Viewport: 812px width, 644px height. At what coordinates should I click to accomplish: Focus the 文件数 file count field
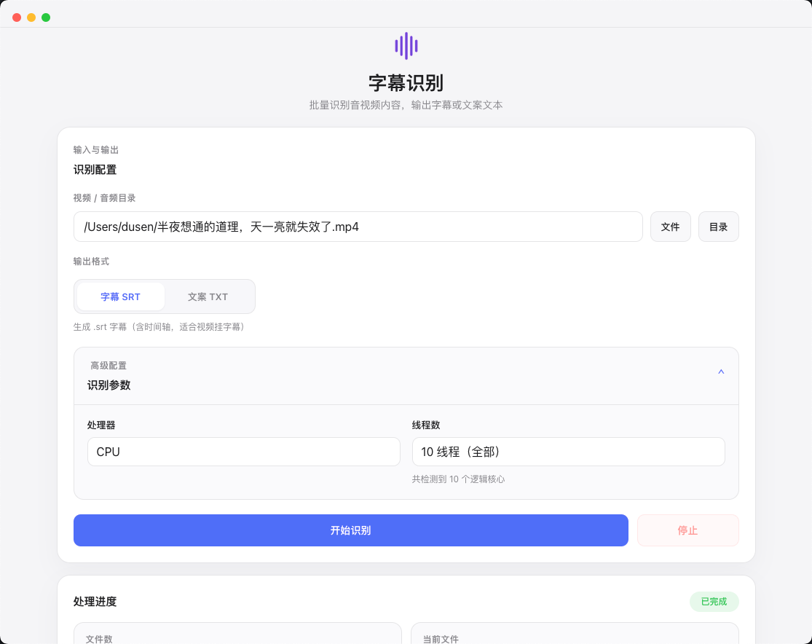click(x=237, y=638)
